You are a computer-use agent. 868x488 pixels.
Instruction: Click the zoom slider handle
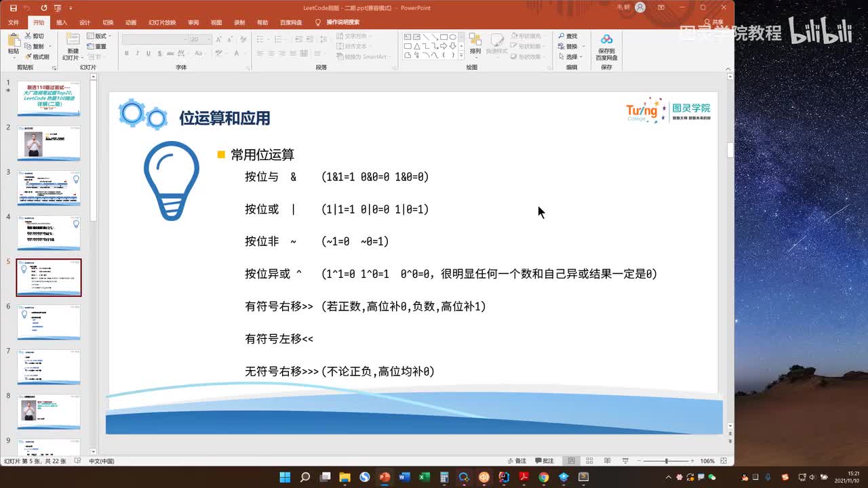pos(667,461)
